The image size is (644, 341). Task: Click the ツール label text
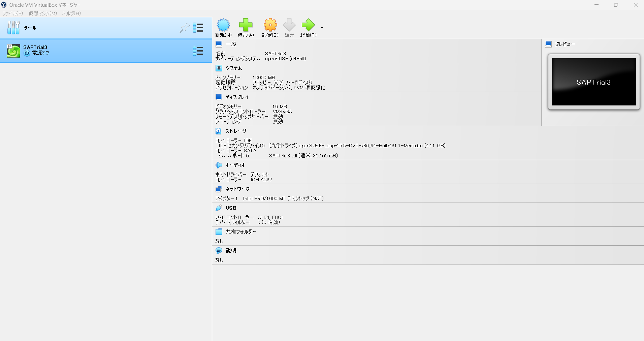pos(30,28)
